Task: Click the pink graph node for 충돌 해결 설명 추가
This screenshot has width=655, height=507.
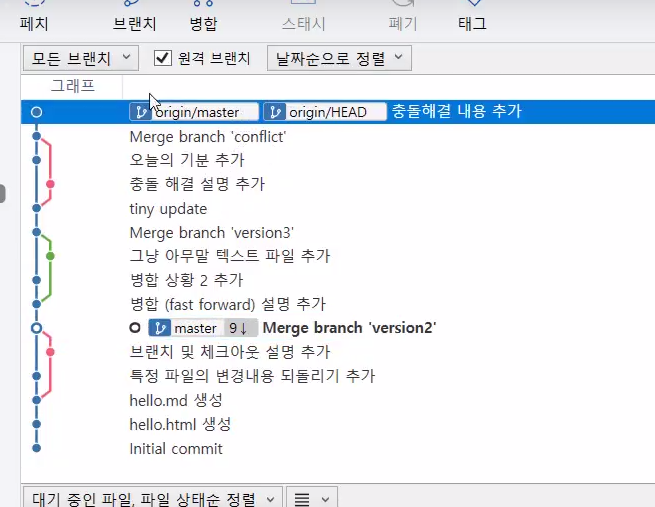Action: click(x=50, y=184)
